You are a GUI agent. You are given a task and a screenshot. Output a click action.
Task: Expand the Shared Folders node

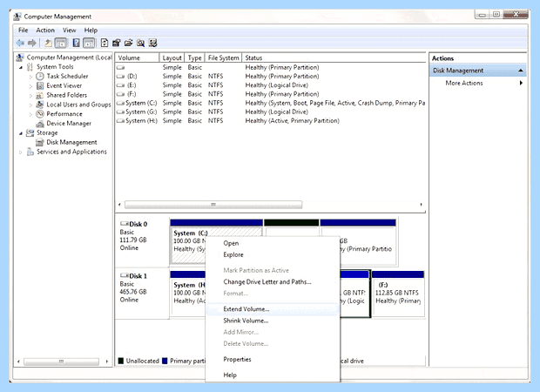30,96
